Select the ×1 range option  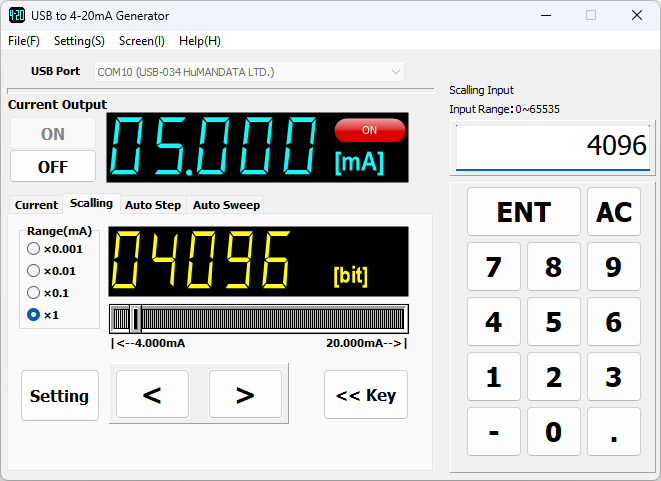point(43,314)
